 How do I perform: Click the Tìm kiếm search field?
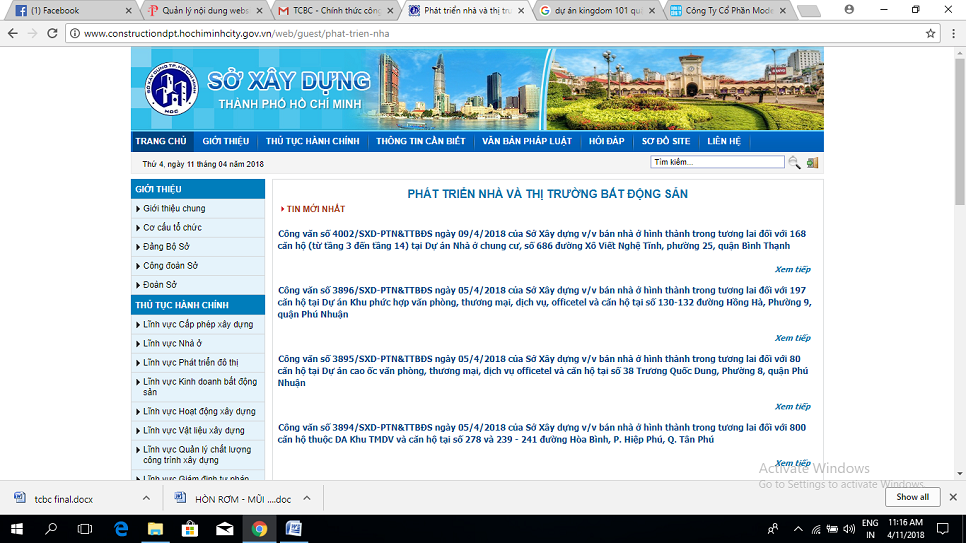(717, 162)
